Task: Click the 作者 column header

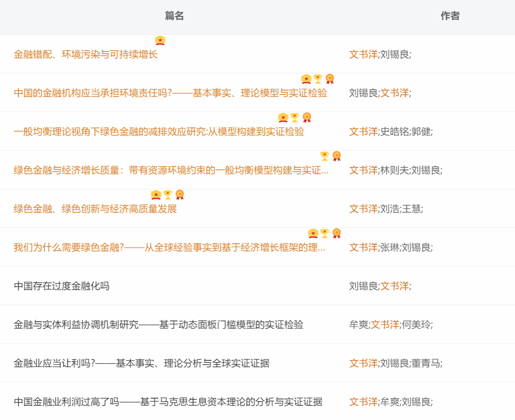Action: click(x=450, y=16)
